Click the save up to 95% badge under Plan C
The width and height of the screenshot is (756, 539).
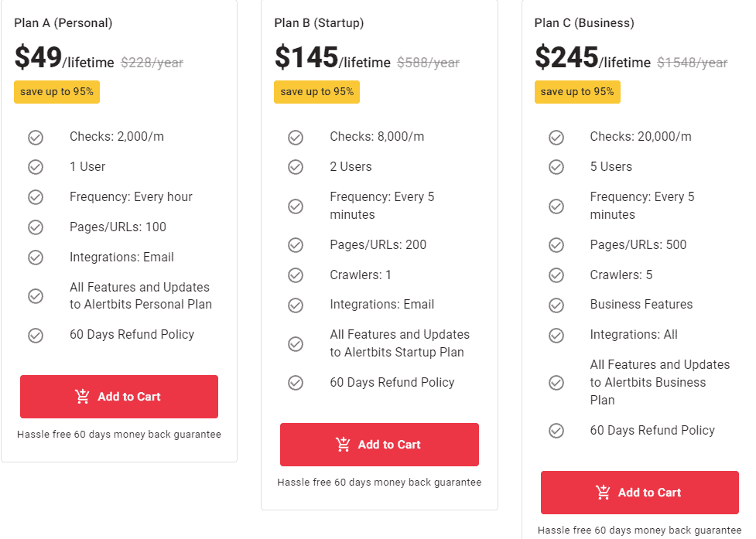(577, 91)
